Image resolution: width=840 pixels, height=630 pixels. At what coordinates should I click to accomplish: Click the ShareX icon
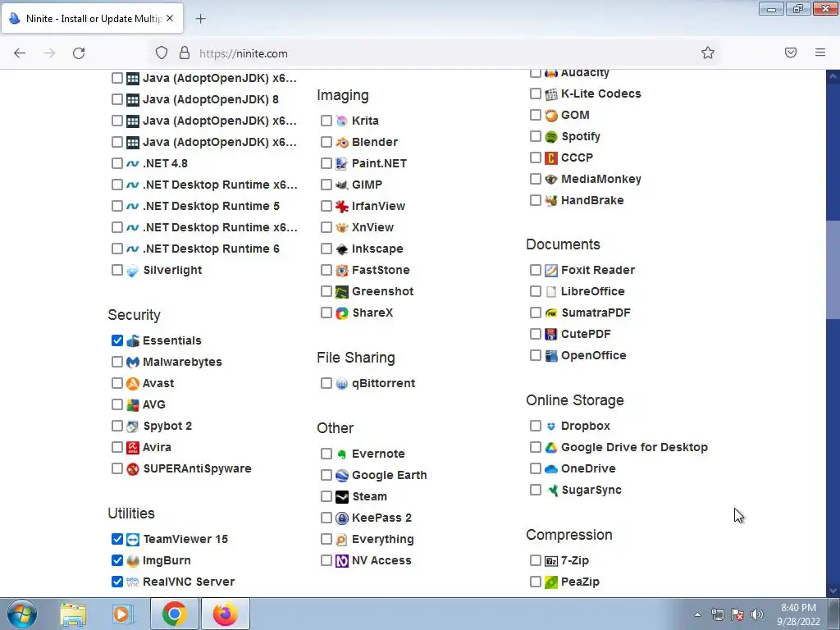coord(342,313)
